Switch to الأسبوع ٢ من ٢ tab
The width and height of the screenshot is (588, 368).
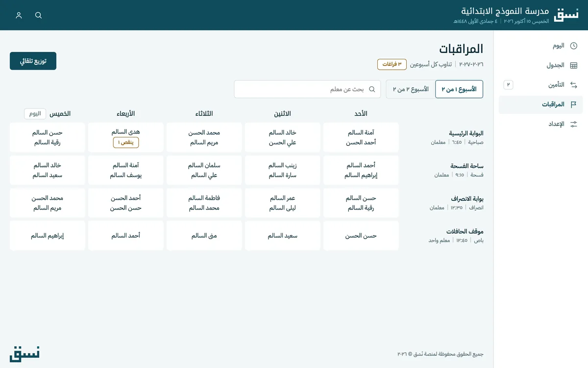click(411, 89)
